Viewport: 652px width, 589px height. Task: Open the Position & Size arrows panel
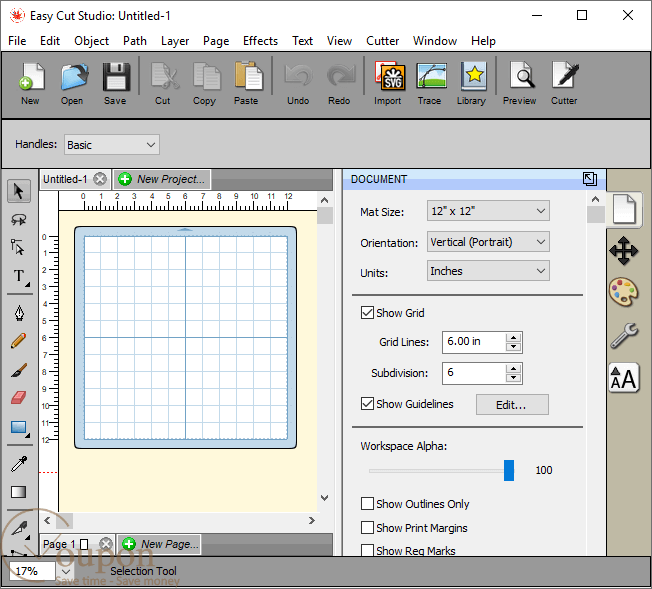(x=624, y=251)
